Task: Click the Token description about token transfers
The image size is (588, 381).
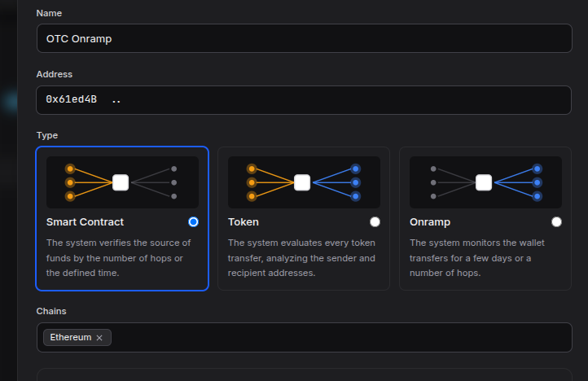Action: point(301,258)
